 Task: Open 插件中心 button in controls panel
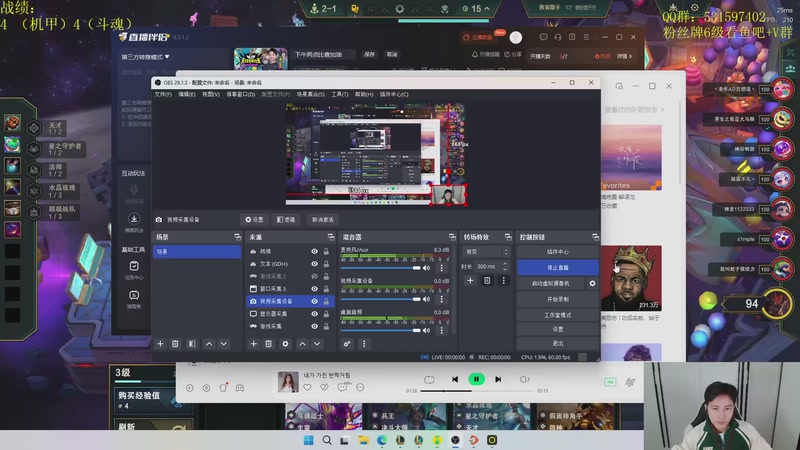tap(558, 252)
